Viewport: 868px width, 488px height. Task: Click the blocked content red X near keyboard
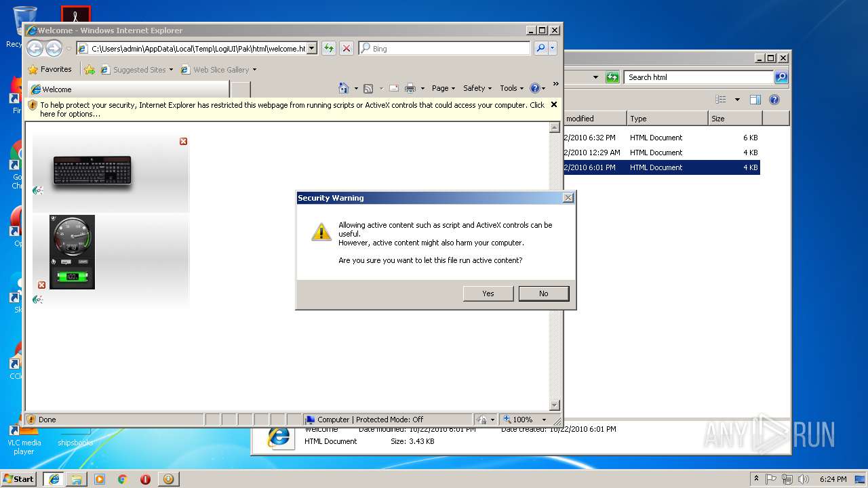tap(183, 141)
